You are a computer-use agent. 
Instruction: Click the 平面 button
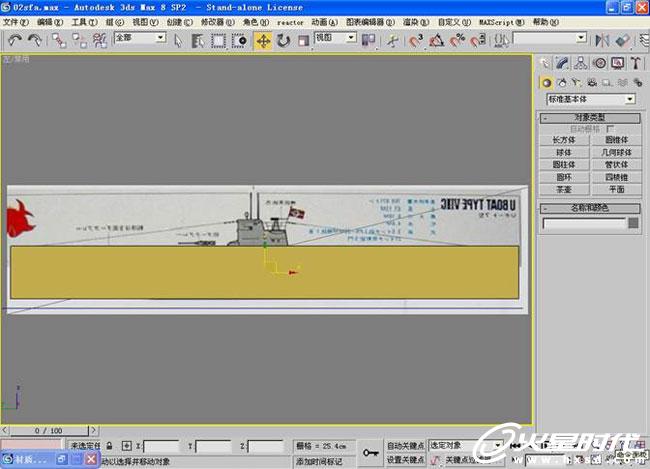click(x=616, y=190)
